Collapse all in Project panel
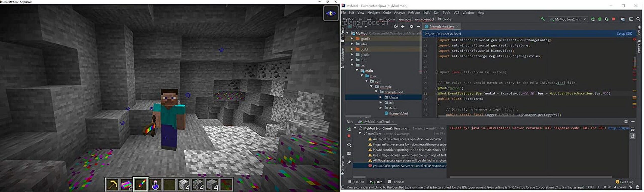 (403, 26)
